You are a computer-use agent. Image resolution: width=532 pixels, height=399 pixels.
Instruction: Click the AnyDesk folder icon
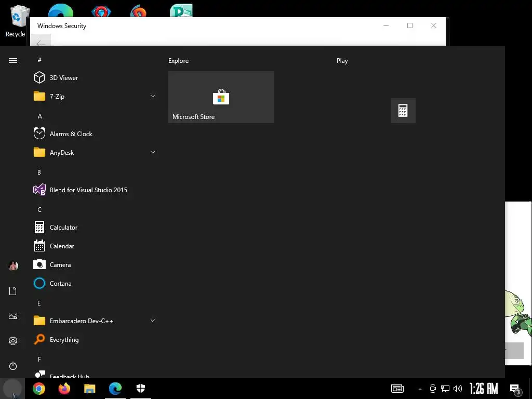tap(39, 152)
